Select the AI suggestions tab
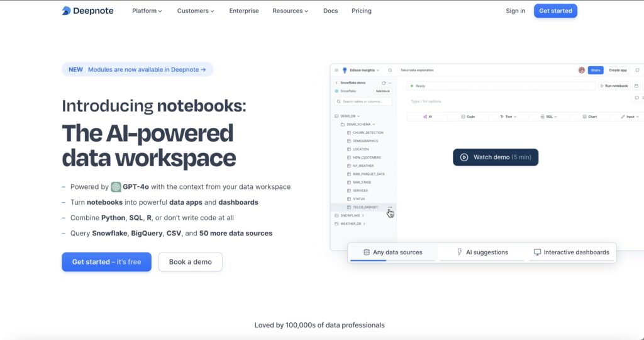 click(x=482, y=252)
